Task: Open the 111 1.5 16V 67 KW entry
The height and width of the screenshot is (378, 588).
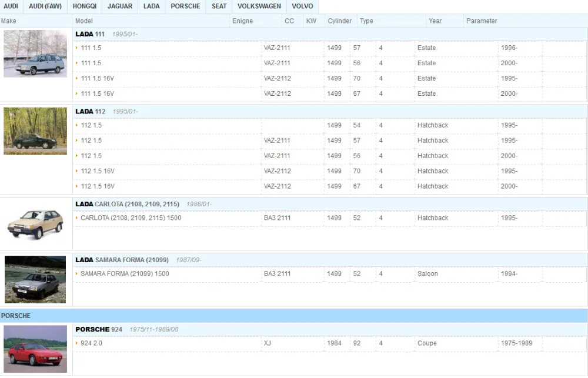Action: pyautogui.click(x=330, y=93)
